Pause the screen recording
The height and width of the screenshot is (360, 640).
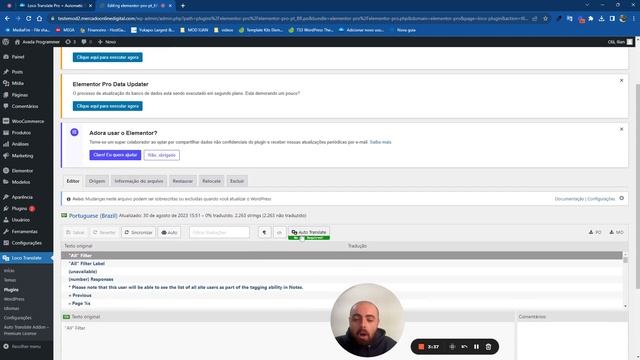point(476,347)
